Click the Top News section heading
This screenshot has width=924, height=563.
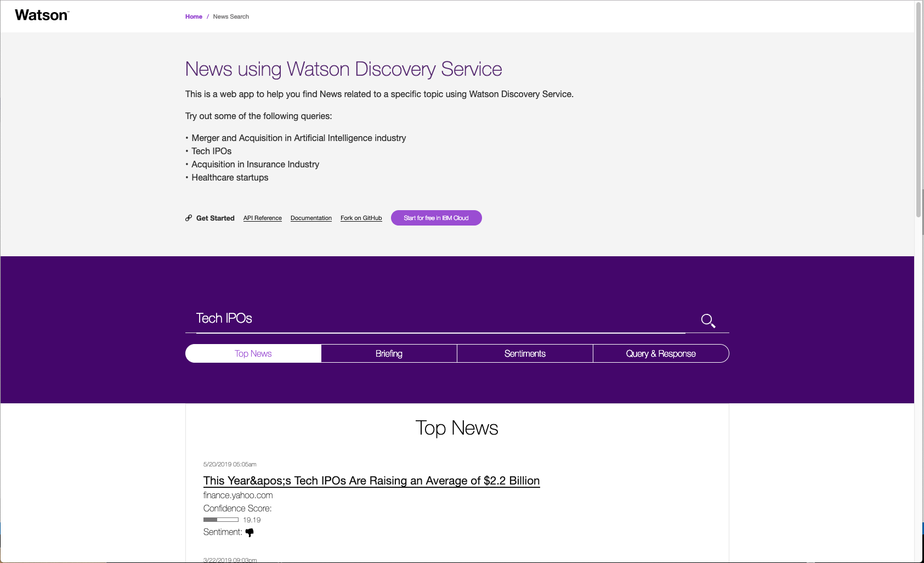[457, 428]
